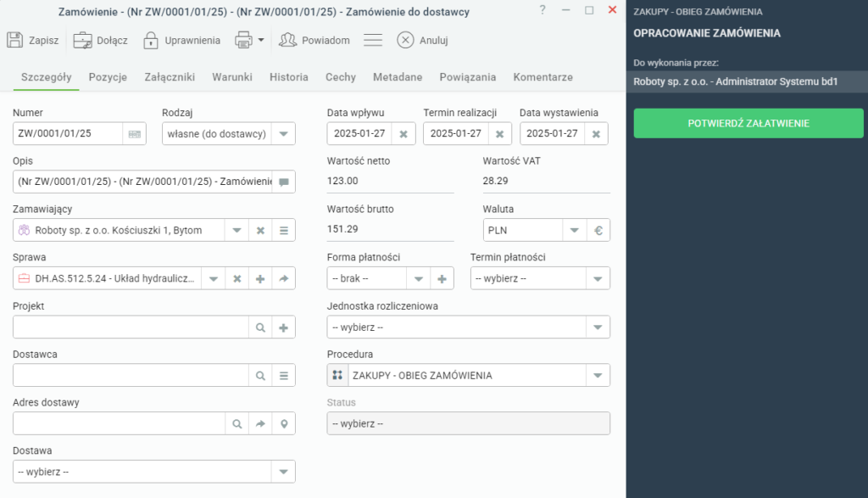Screen dimensions: 868x498
Task: Open the Historia tab
Action: (289, 77)
